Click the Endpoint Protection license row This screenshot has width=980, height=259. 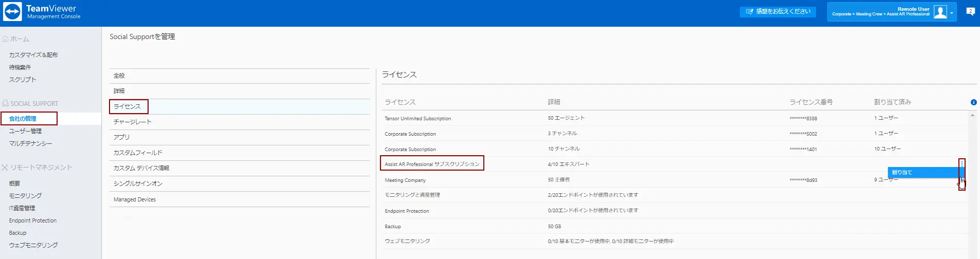point(675,211)
